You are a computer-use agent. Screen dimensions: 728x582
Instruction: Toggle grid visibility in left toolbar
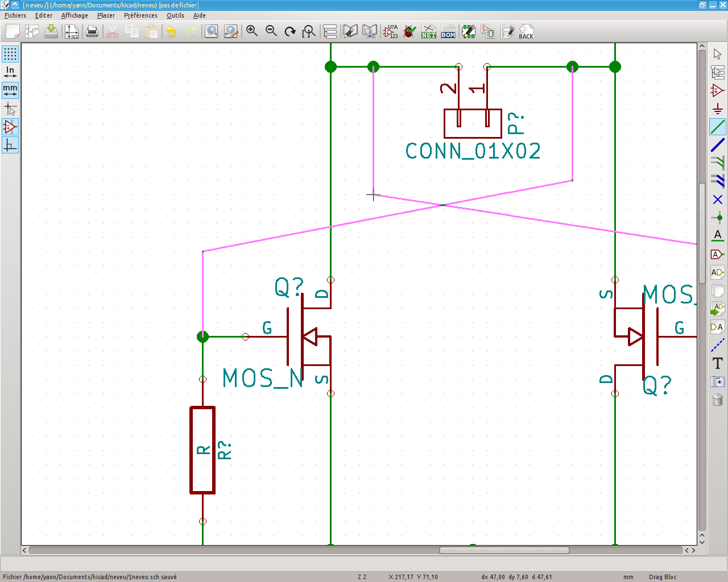click(10, 54)
